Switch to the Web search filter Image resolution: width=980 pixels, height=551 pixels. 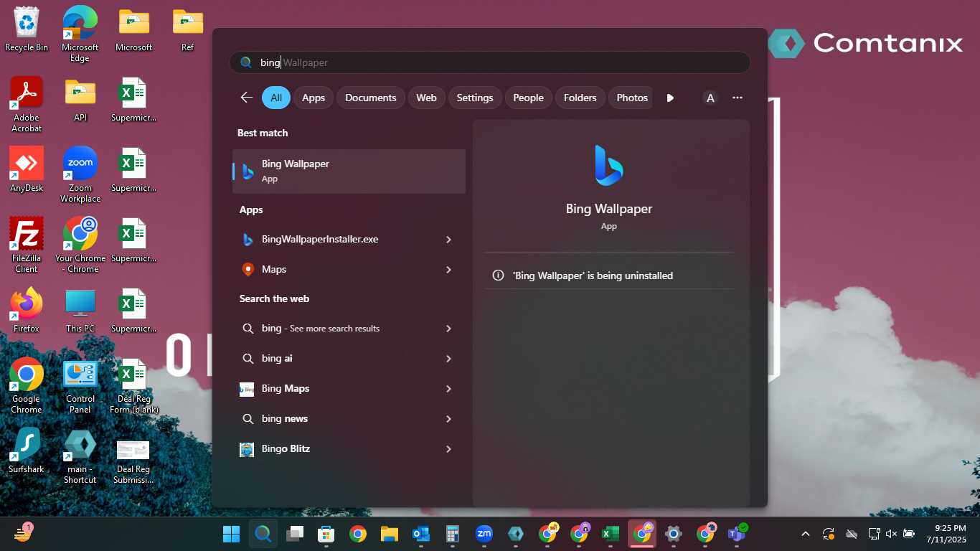[427, 98]
